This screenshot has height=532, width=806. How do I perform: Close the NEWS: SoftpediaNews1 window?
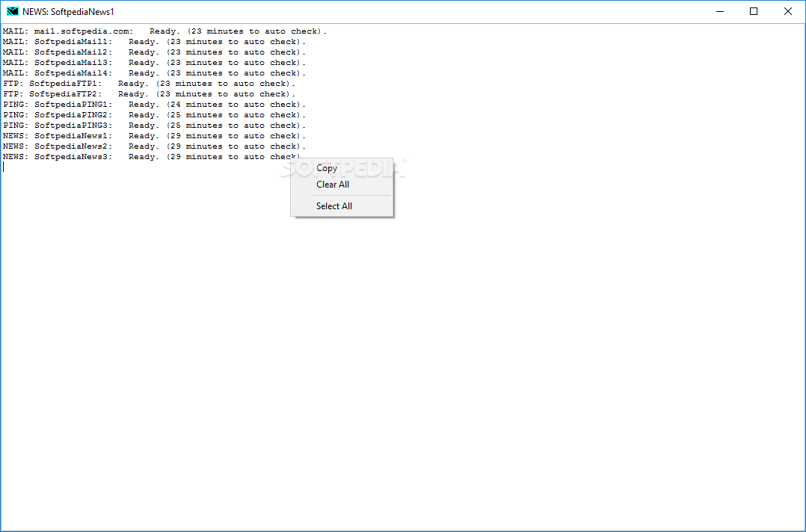click(787, 11)
